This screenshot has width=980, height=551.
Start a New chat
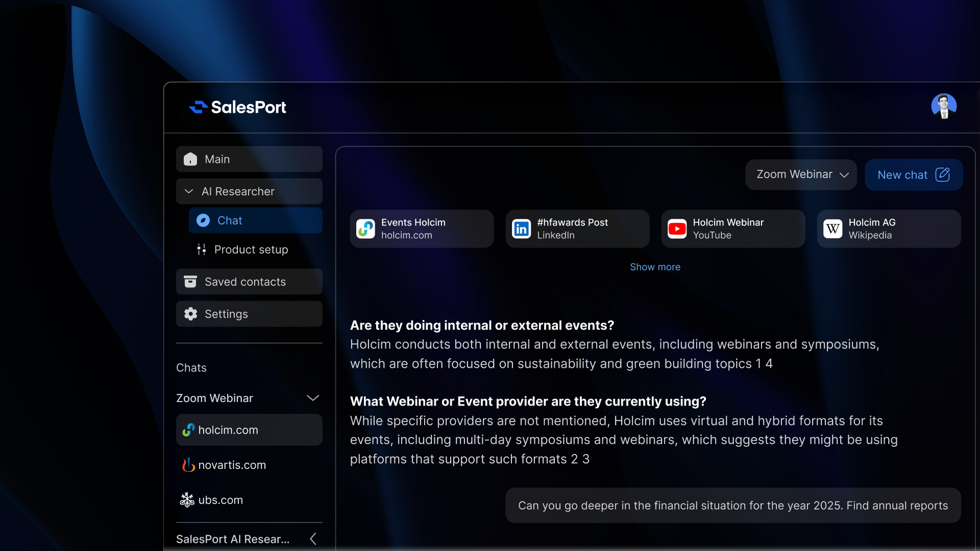tap(913, 174)
